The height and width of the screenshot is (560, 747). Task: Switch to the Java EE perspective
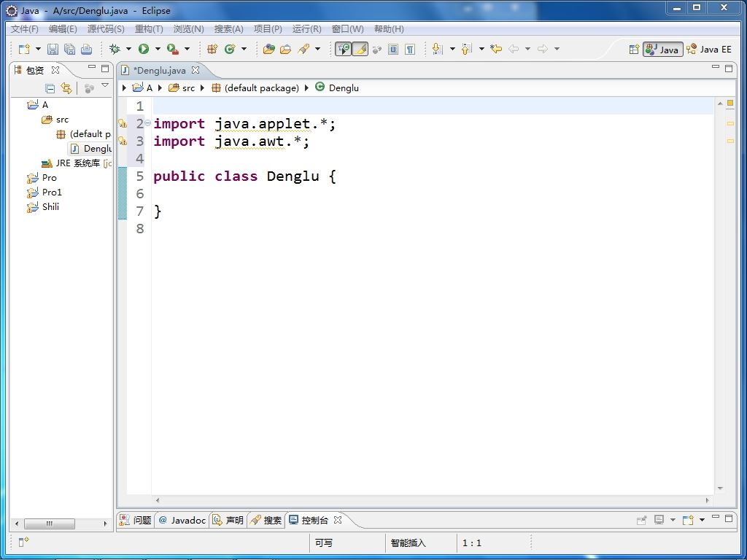(x=709, y=49)
